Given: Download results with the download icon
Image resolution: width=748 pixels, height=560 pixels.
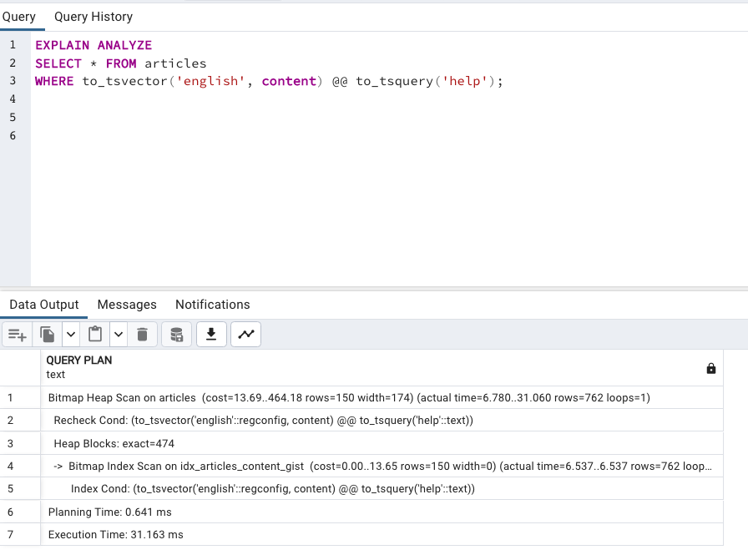Looking at the screenshot, I should pos(211,335).
